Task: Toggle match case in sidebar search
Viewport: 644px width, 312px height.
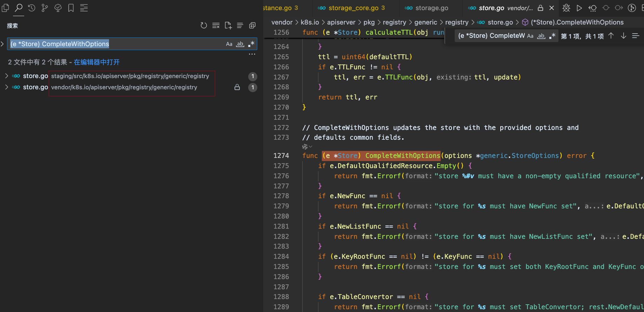Action: (229, 44)
